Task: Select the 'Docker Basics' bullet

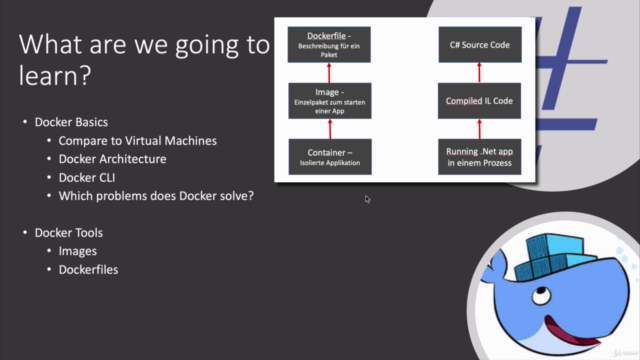Action: (71, 122)
